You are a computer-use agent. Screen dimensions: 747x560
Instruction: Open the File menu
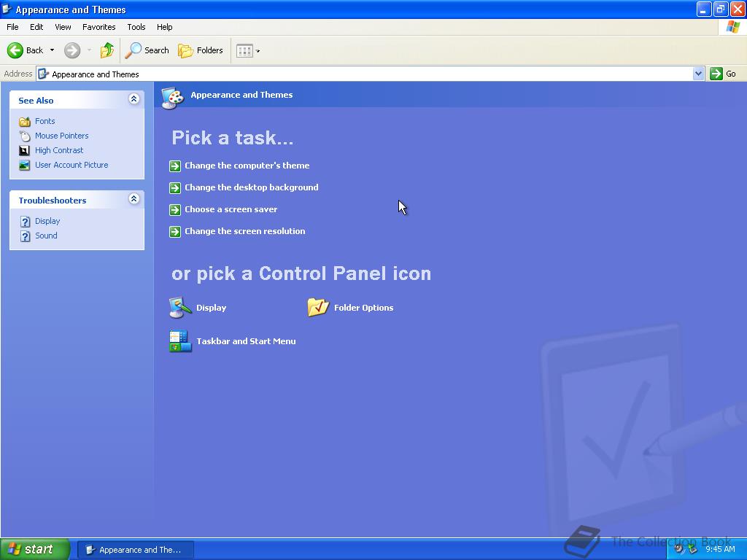pos(12,27)
